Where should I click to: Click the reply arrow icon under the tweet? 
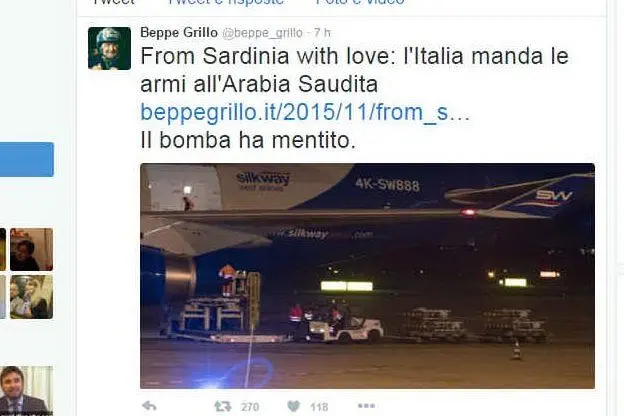149,406
